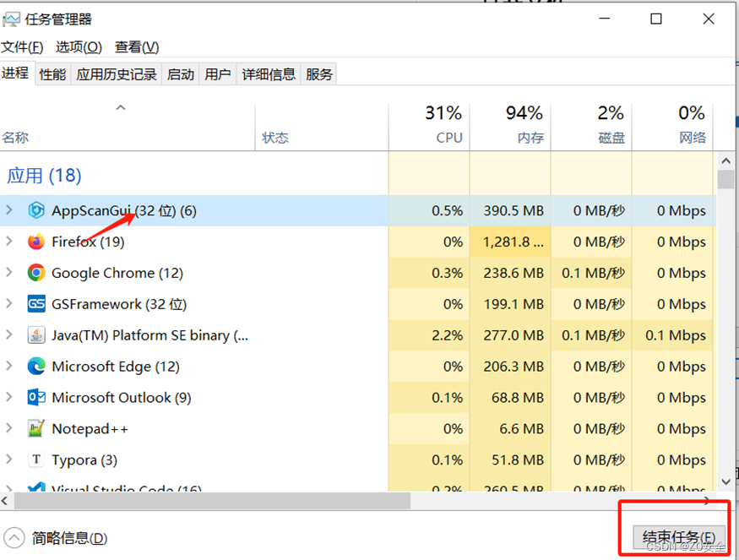Viewport: 739px width, 560px height.
Task: Sort by the 内存 column header
Action: coord(510,128)
